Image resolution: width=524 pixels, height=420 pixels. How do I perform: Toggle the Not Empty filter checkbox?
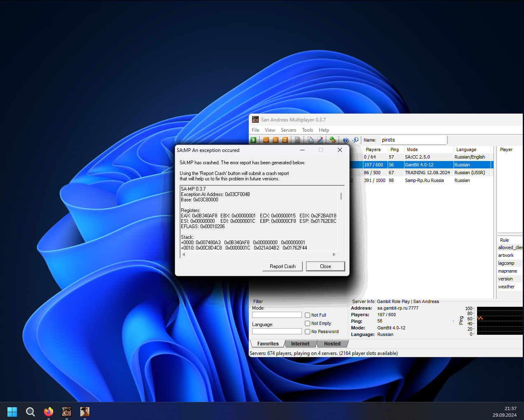pyautogui.click(x=307, y=323)
